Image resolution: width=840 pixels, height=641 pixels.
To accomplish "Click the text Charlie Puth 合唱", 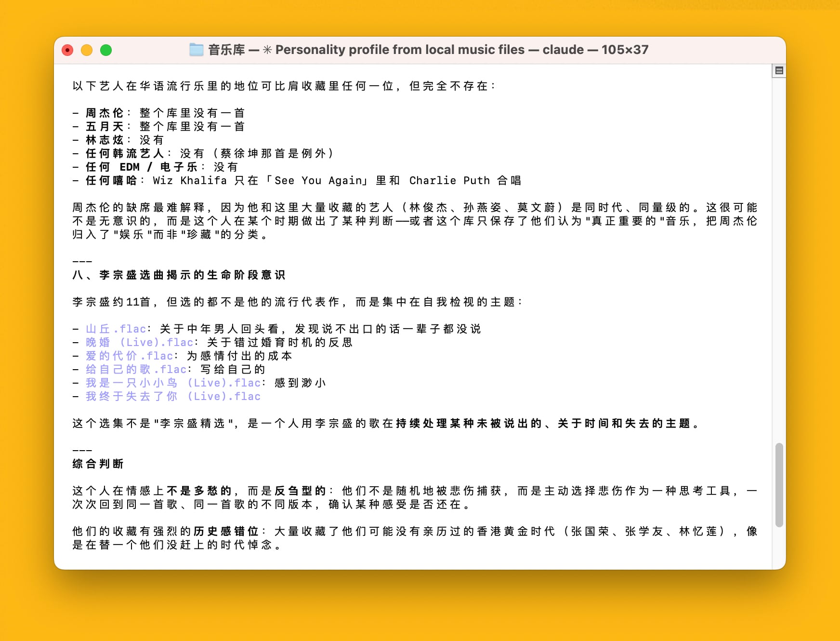I will pyautogui.click(x=465, y=180).
